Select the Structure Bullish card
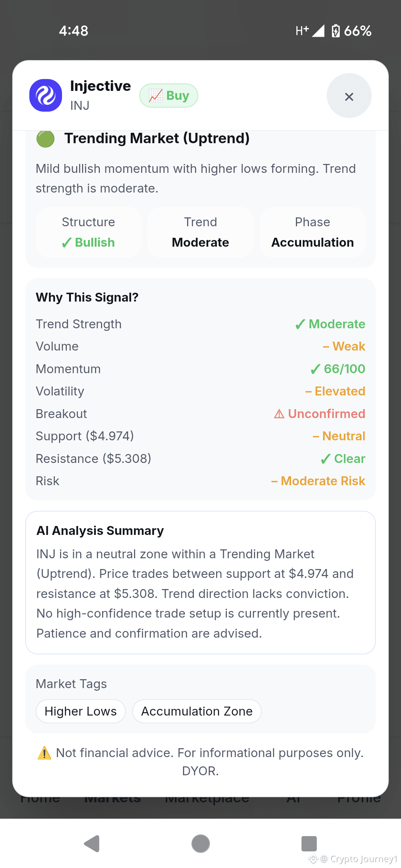 click(x=88, y=232)
